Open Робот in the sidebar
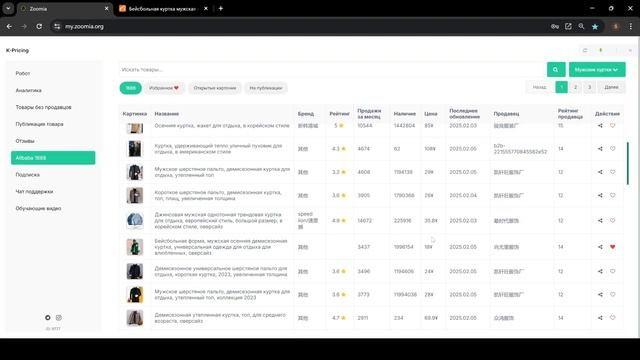The width and height of the screenshot is (640, 360). 53,73
